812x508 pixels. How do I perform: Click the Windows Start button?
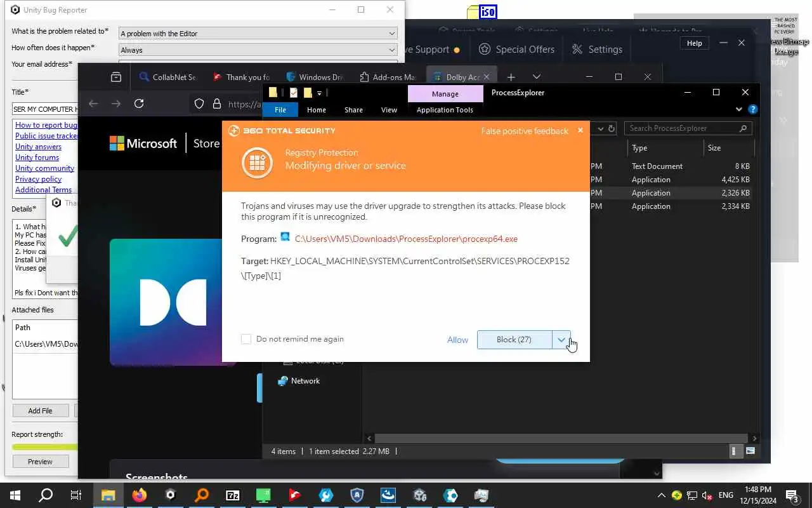coord(15,495)
